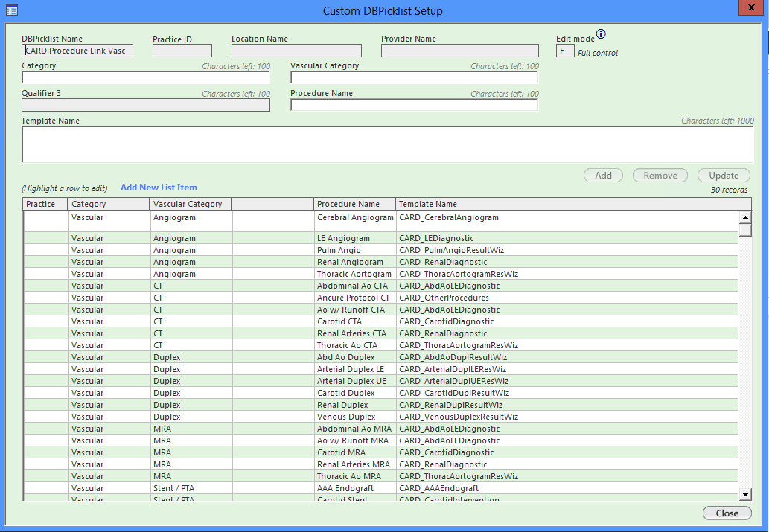Click the Provider Name field

[x=460, y=51]
